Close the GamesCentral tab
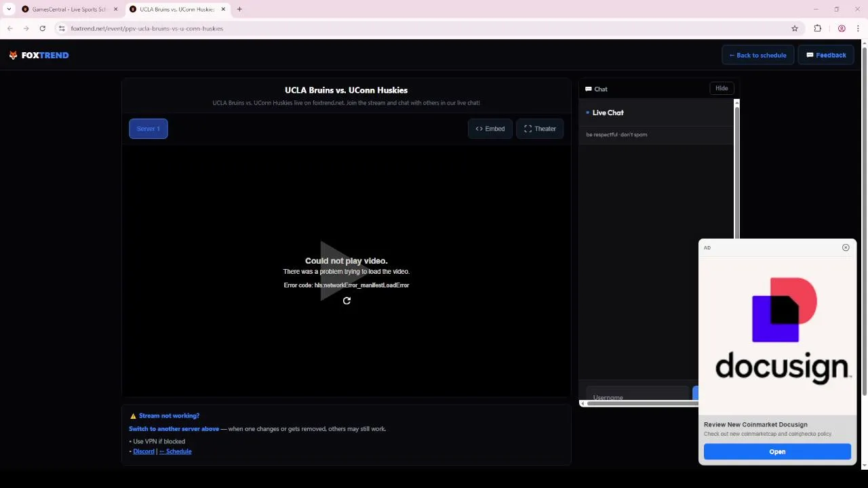The height and width of the screenshot is (488, 868). coord(115,9)
